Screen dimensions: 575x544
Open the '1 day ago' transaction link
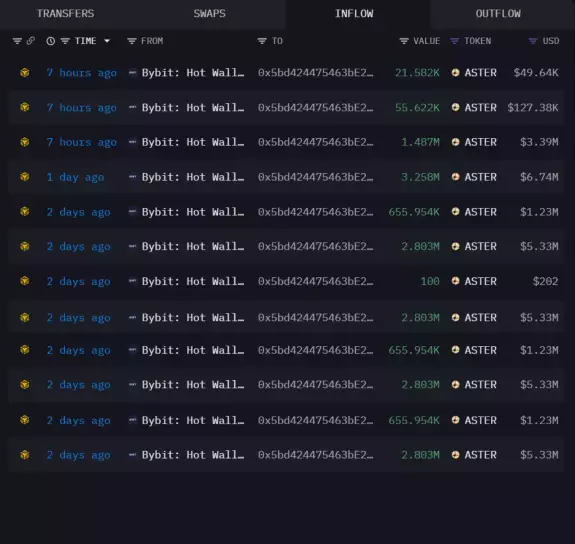click(76, 178)
